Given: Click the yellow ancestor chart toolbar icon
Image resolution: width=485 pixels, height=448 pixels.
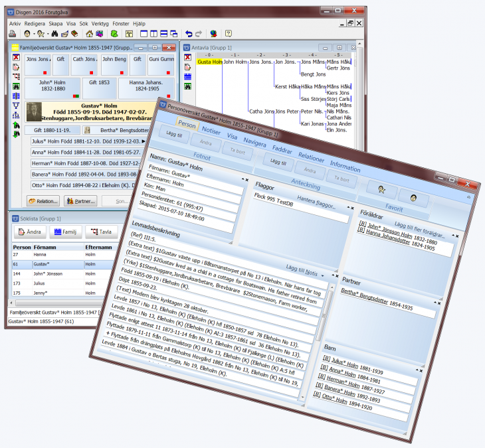Looking at the screenshot, I should point(130,34).
